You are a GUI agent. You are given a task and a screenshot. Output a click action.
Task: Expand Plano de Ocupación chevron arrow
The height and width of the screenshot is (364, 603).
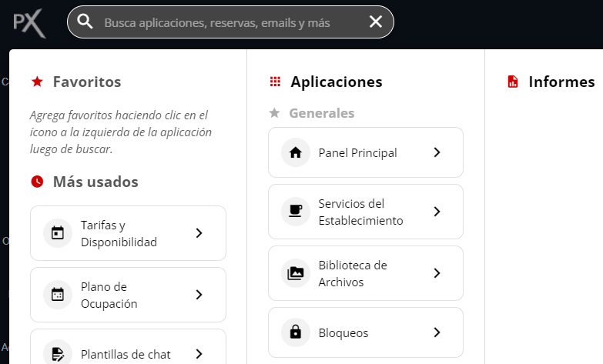[x=199, y=295]
